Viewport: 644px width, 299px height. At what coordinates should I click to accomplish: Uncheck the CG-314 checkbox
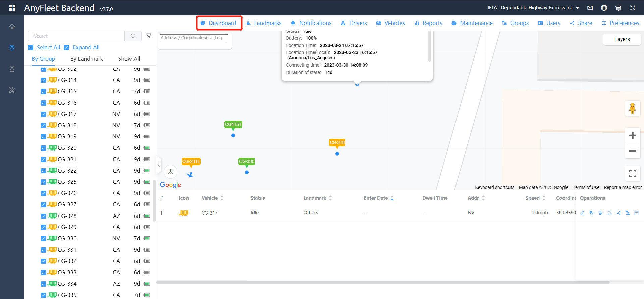click(43, 80)
